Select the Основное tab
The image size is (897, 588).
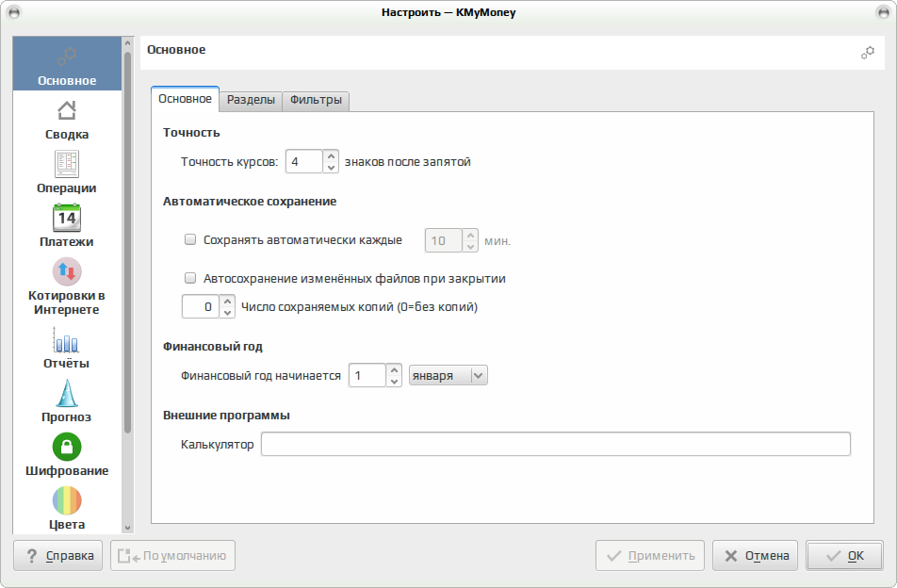click(185, 99)
